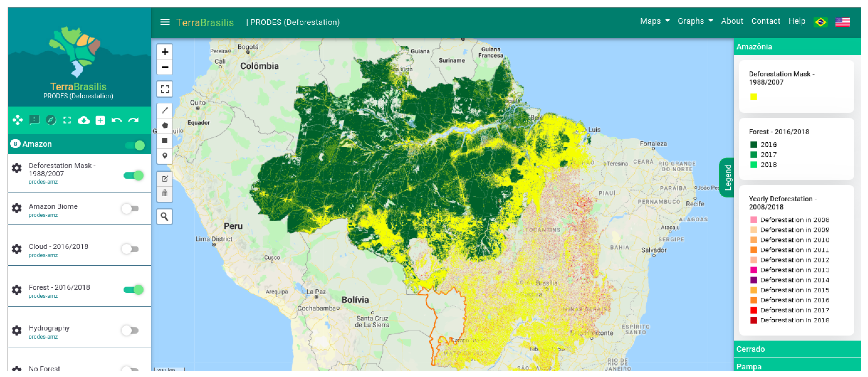868x377 pixels.
Task: Enable the Hydrography layer
Action: coord(130,330)
